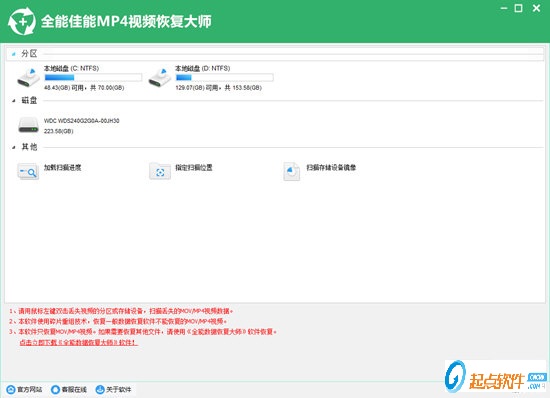The height and width of the screenshot is (398, 550).
Task: Click the red underlined download link for 全能数据恢复大师
Action: [x=79, y=342]
